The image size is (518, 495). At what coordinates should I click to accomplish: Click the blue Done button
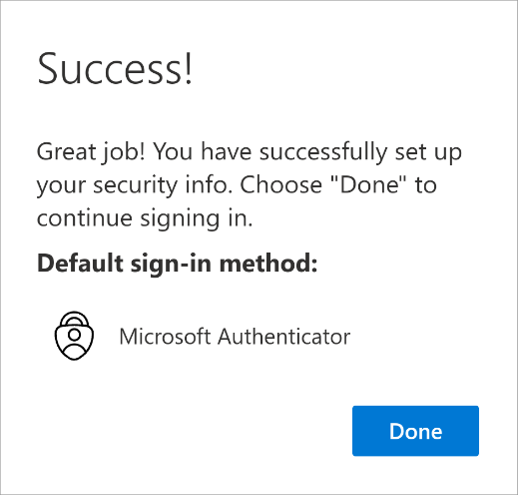[x=415, y=431]
